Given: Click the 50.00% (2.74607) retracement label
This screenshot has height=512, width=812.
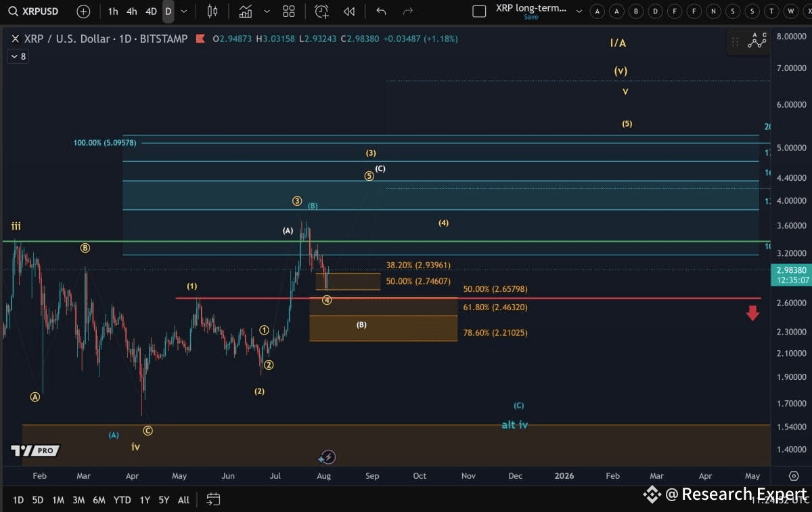Looking at the screenshot, I should click(418, 281).
